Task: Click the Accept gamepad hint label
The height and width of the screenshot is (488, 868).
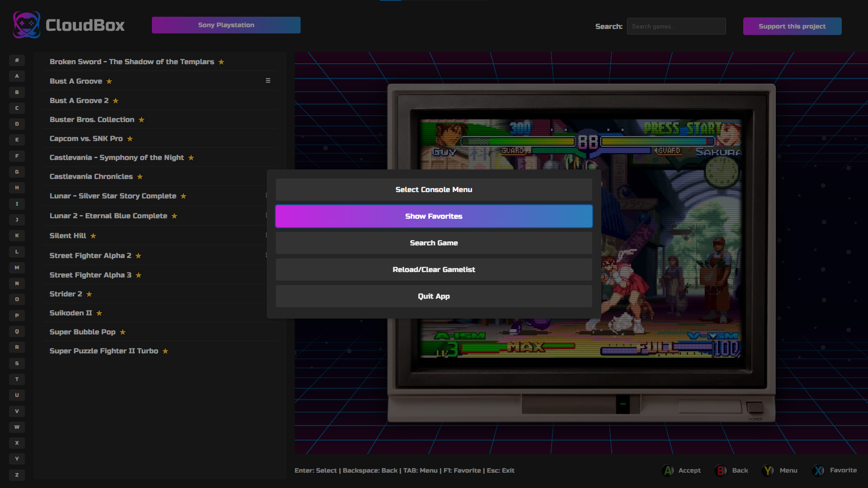Action: (689, 470)
